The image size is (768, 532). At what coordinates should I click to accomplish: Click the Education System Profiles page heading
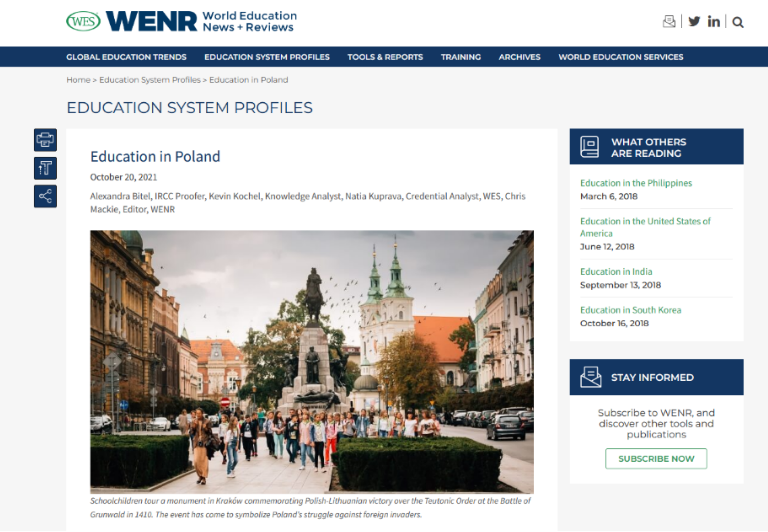point(189,108)
